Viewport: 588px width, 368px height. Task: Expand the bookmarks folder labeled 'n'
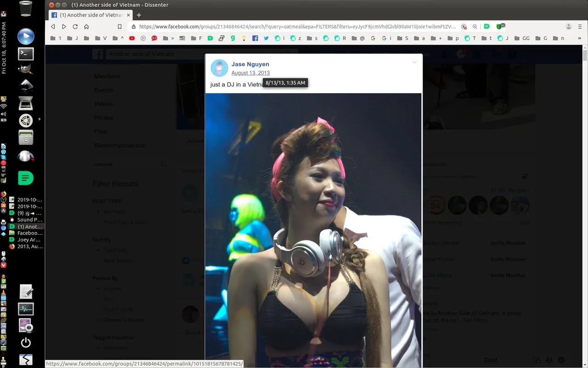point(559,38)
